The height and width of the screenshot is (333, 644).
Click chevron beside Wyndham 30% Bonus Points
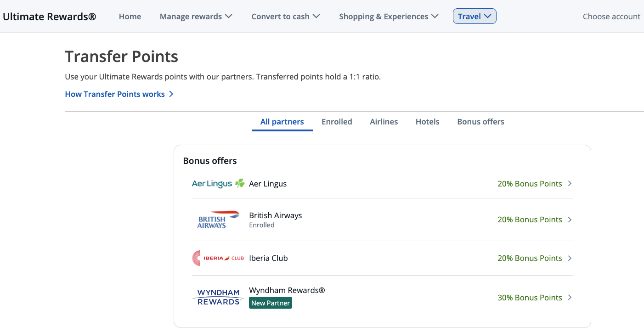tap(570, 297)
